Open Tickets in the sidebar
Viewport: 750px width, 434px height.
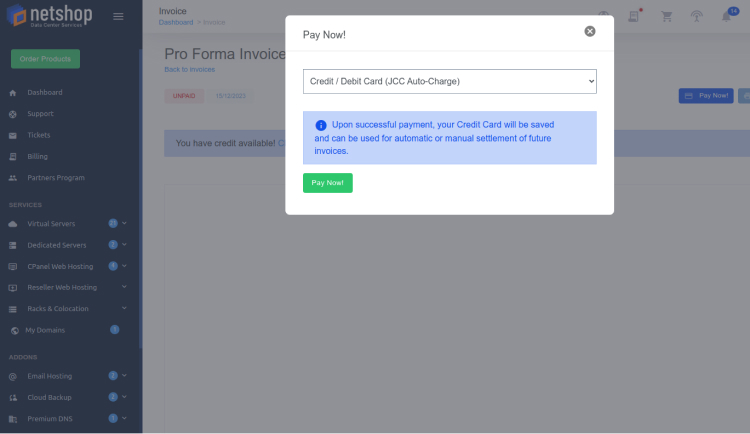pyautogui.click(x=39, y=135)
